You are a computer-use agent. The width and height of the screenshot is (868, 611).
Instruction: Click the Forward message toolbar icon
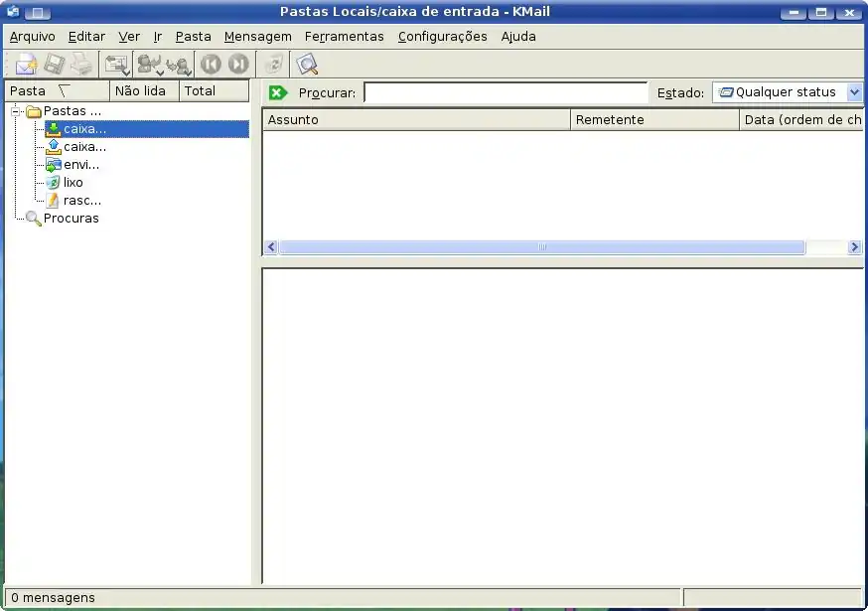click(x=179, y=65)
